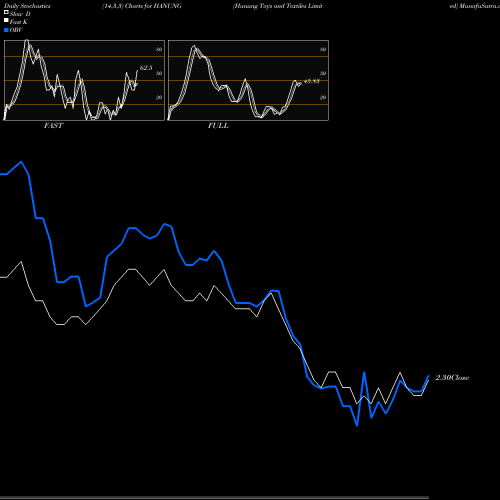The width and height of the screenshot is (500, 500).
Task: Click the Fast K legend swatch
Action: click(6, 21)
